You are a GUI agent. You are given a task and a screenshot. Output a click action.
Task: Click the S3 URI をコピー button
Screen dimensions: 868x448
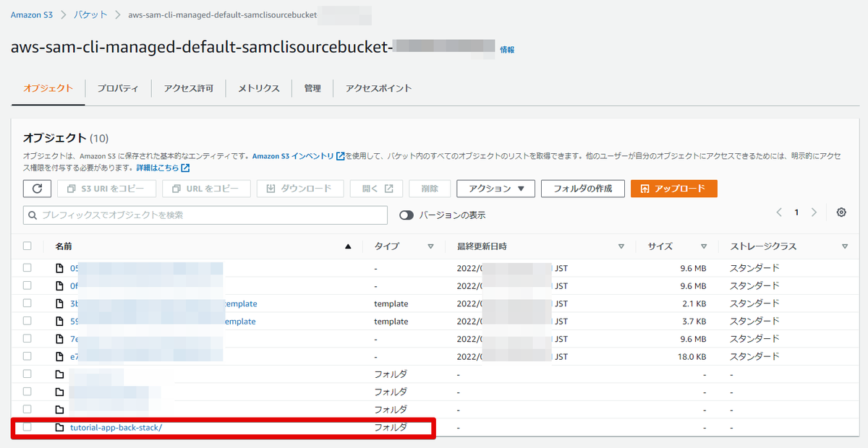coord(106,189)
